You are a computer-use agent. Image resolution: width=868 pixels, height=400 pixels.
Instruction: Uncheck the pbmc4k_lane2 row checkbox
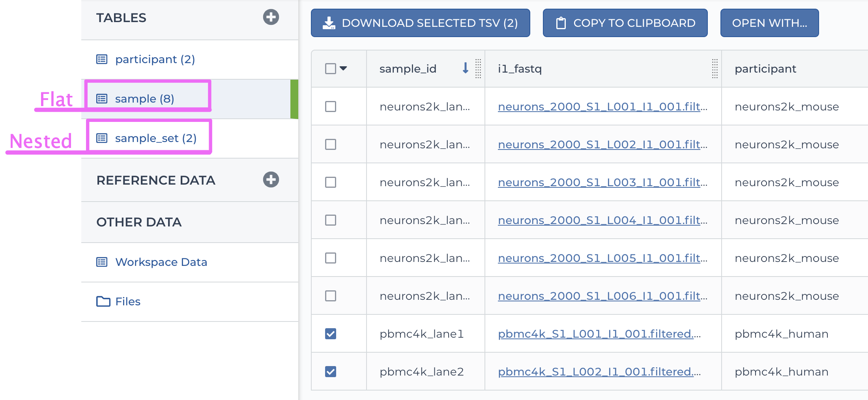[x=331, y=372]
